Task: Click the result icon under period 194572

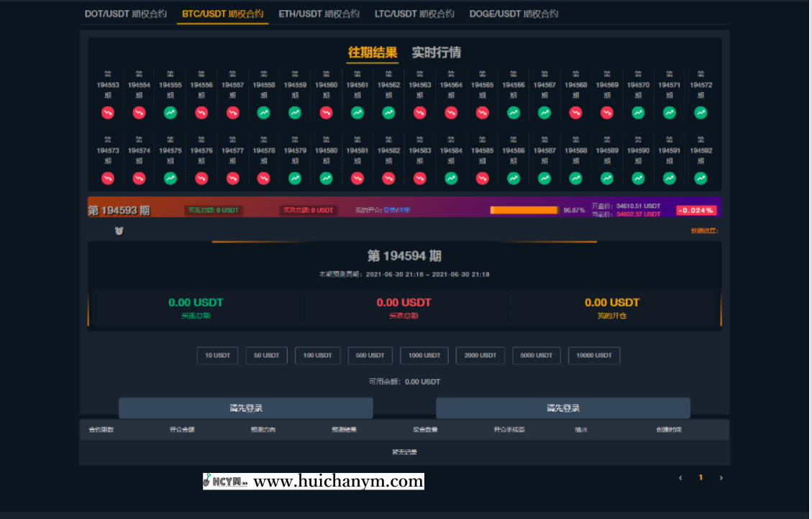Action: [x=701, y=113]
